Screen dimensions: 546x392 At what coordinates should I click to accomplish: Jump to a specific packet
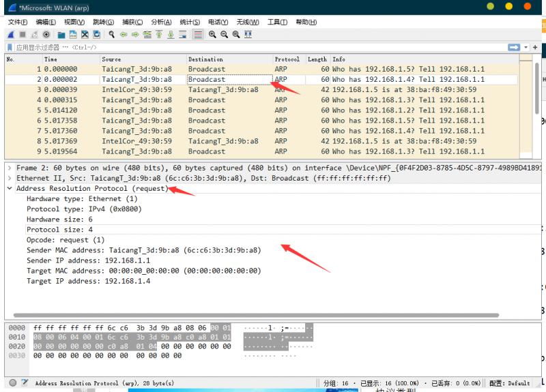147,35
